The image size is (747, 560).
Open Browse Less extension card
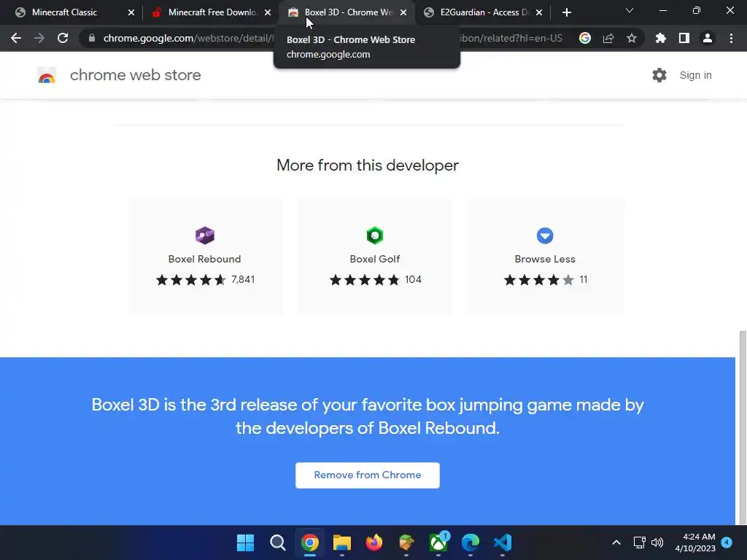coord(545,257)
